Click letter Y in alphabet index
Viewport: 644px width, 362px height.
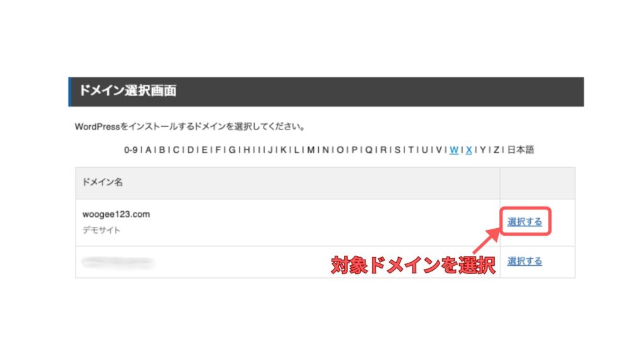(483, 150)
